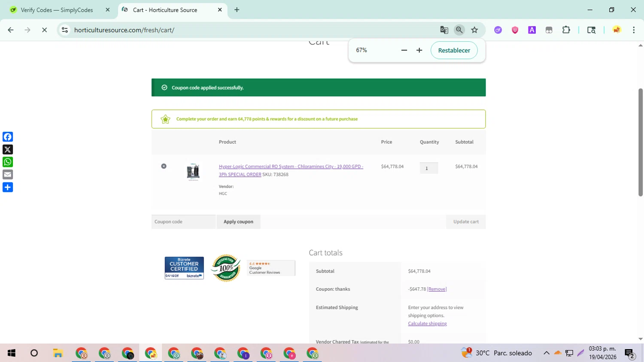
Task: Click the Google Customer Reviews badge
Action: coord(271,268)
